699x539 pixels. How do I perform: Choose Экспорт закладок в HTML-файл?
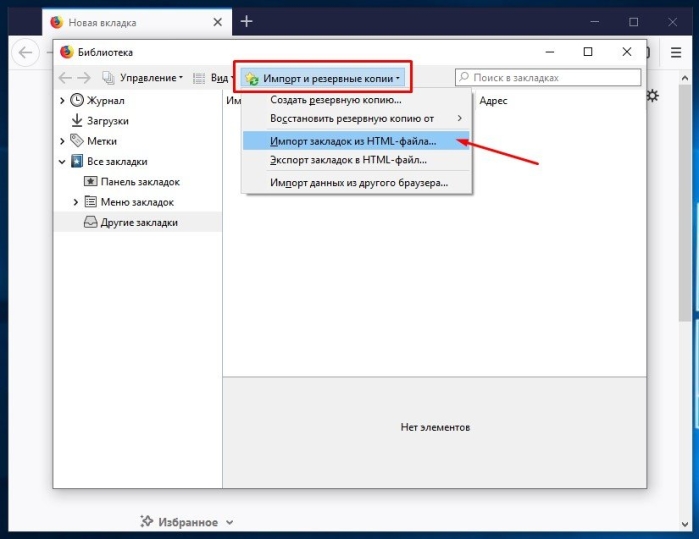coord(356,160)
